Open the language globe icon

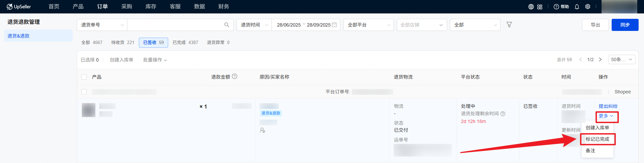(531, 7)
